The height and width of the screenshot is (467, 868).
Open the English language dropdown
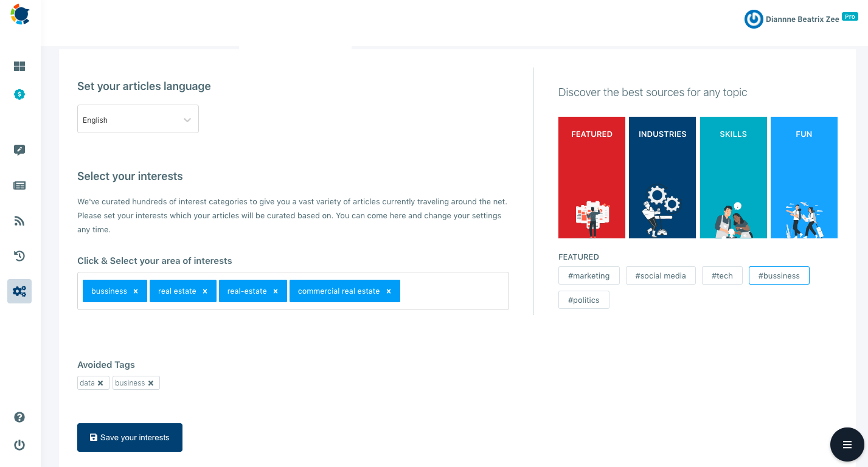pyautogui.click(x=138, y=119)
